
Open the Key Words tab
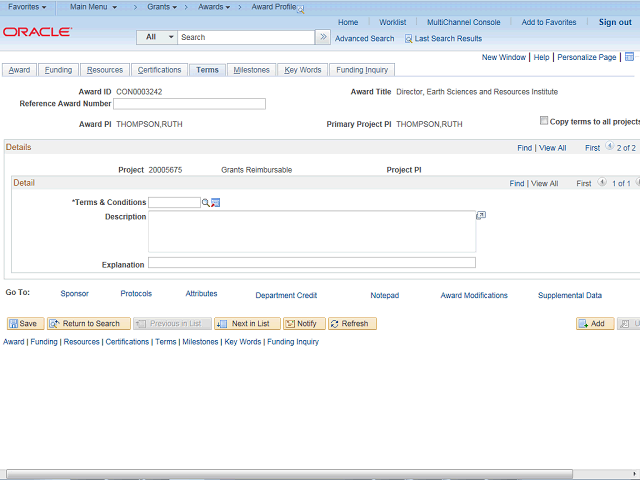pyautogui.click(x=302, y=70)
